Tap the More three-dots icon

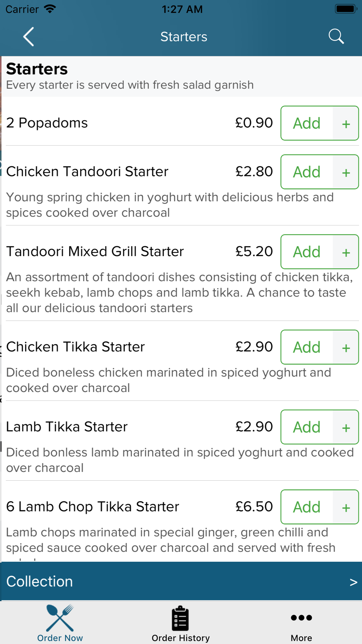point(301,618)
